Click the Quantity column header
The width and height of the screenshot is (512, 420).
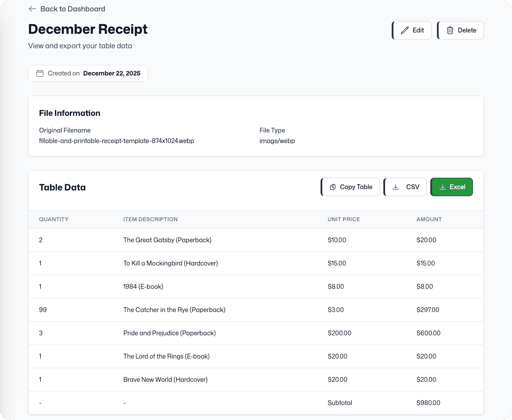(54, 219)
